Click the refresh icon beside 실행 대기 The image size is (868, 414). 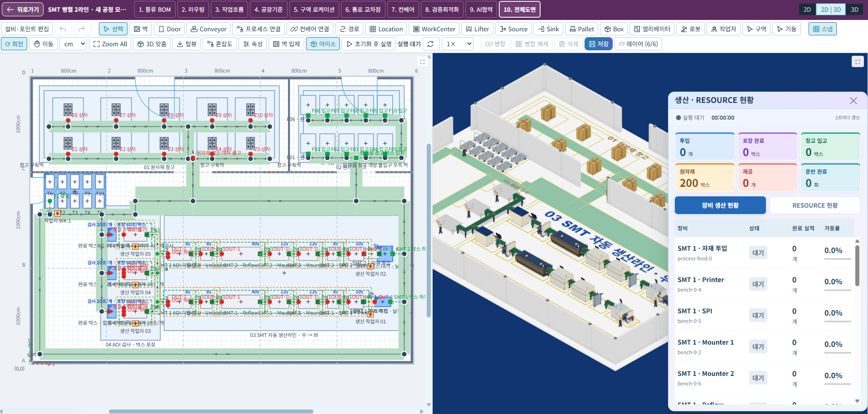(x=430, y=44)
